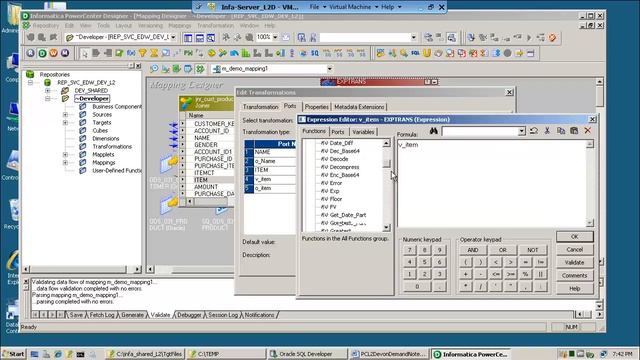Select the arrow pointer tool
Screen dimensions: 640x360
tap(84, 53)
